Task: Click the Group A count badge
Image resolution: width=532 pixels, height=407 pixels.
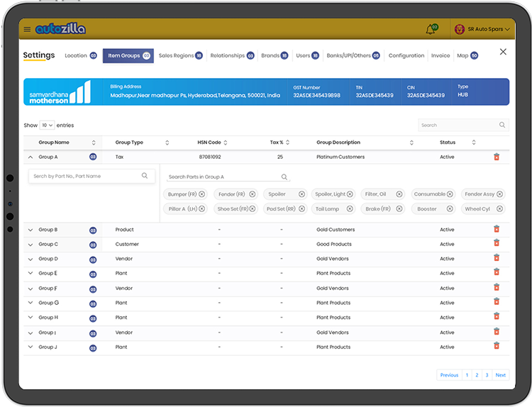Action: [93, 157]
